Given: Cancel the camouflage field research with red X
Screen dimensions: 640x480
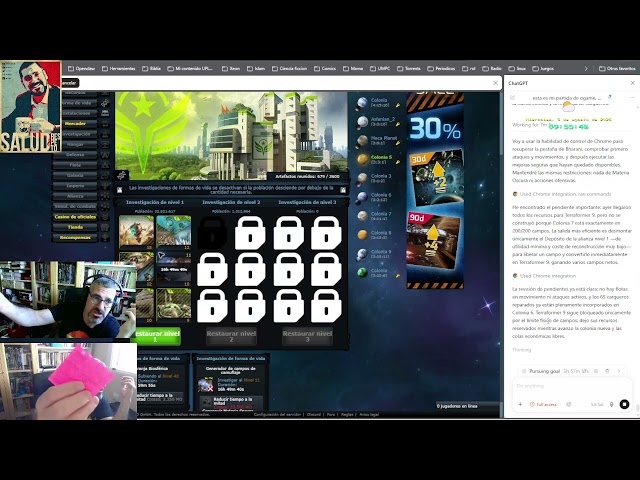Looking at the screenshot, I should point(210,388).
